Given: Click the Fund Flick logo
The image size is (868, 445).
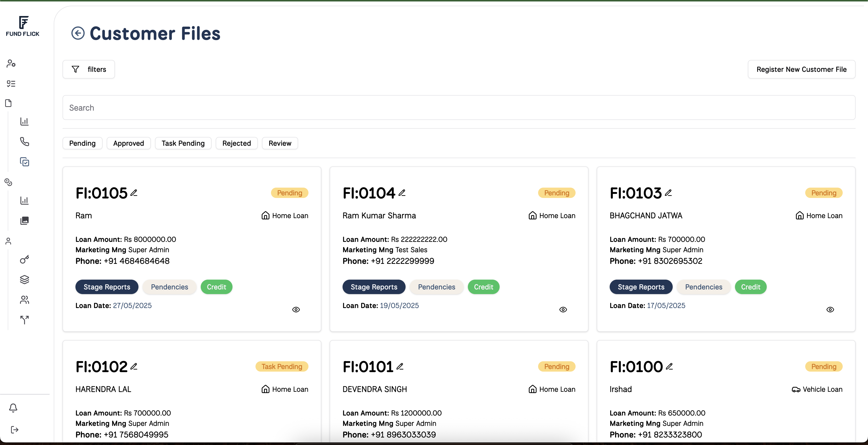Looking at the screenshot, I should (x=22, y=26).
